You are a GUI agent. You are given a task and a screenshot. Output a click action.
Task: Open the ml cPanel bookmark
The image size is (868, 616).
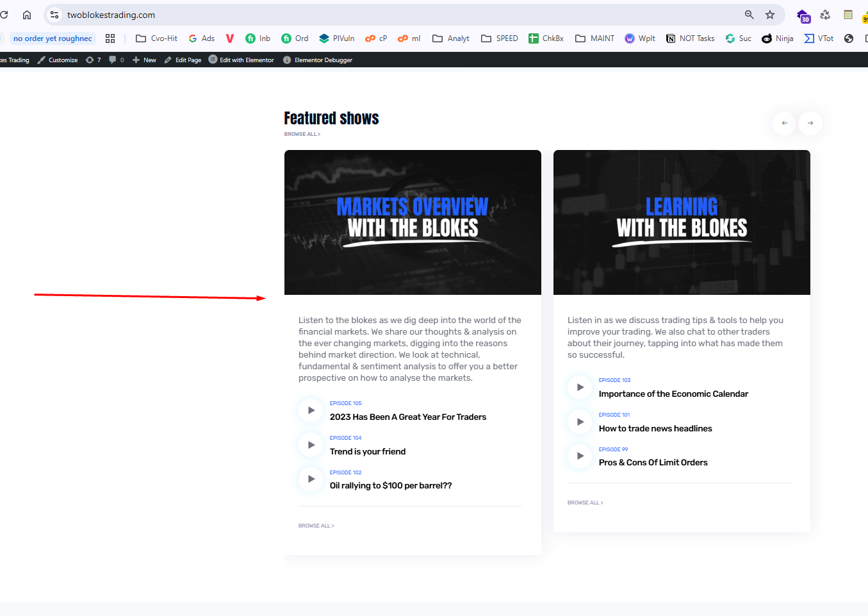click(409, 38)
